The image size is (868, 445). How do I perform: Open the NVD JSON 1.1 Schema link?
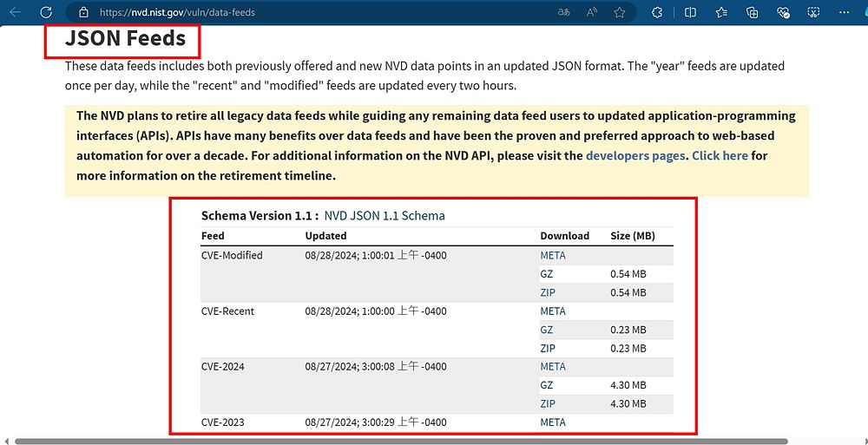click(x=385, y=216)
